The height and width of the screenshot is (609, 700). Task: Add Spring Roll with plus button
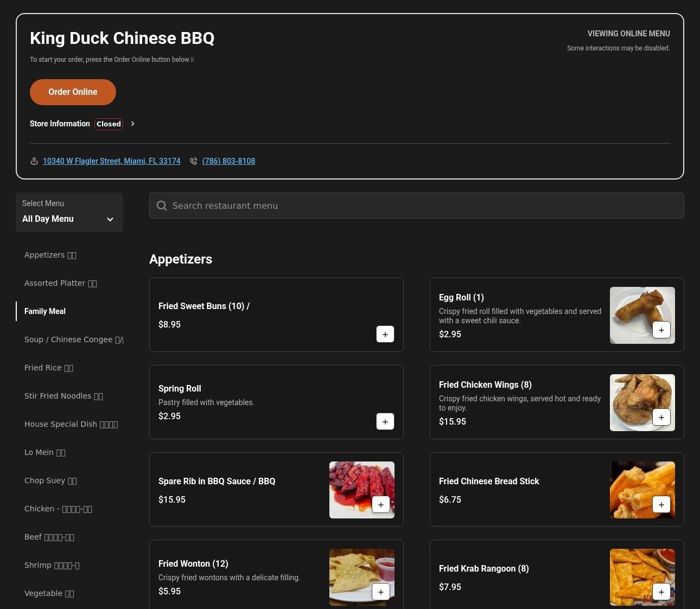point(385,422)
